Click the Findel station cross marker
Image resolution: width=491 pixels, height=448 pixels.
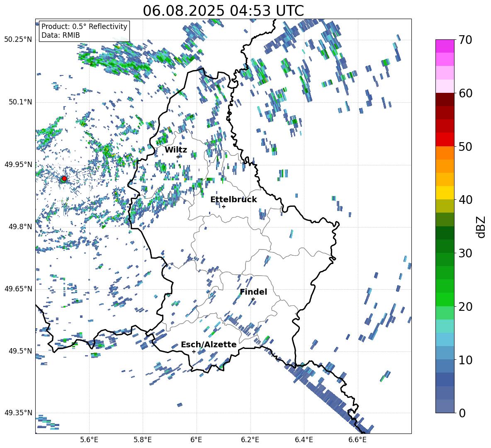click(253, 299)
